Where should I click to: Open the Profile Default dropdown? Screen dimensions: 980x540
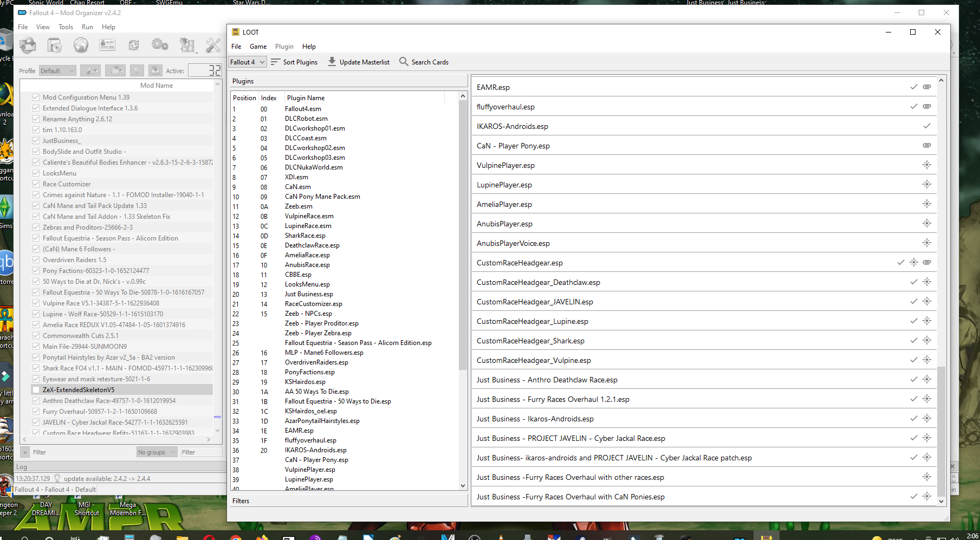click(57, 70)
